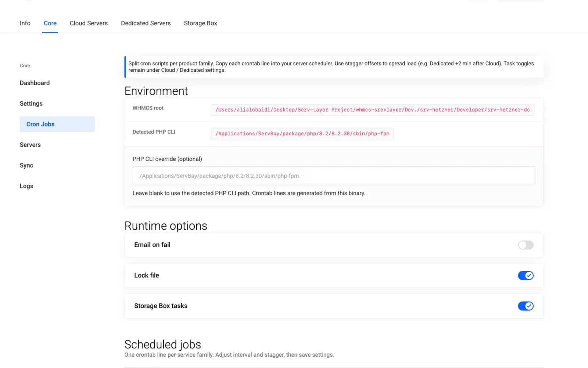The width and height of the screenshot is (588, 368).
Task: Click the active Core tab
Action: click(x=50, y=23)
